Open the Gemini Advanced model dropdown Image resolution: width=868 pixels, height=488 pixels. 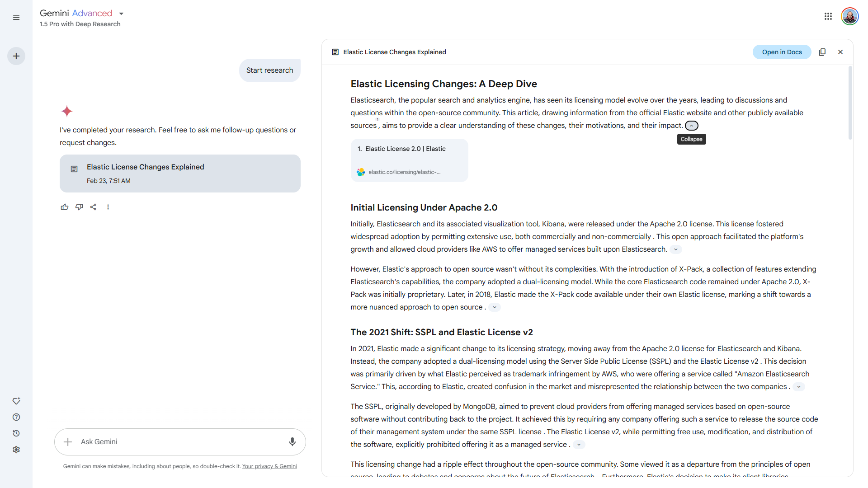[121, 14]
